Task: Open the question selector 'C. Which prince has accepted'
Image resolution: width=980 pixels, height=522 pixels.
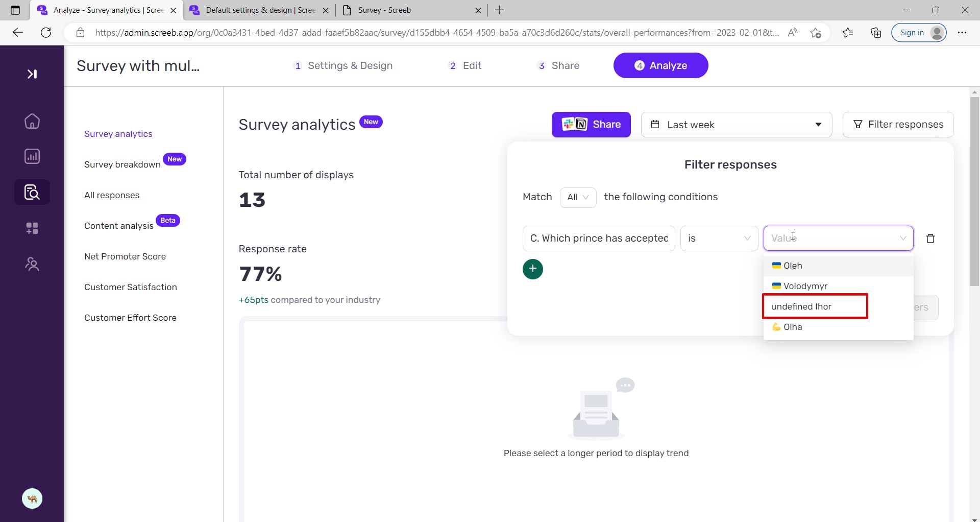Action: pos(599,239)
